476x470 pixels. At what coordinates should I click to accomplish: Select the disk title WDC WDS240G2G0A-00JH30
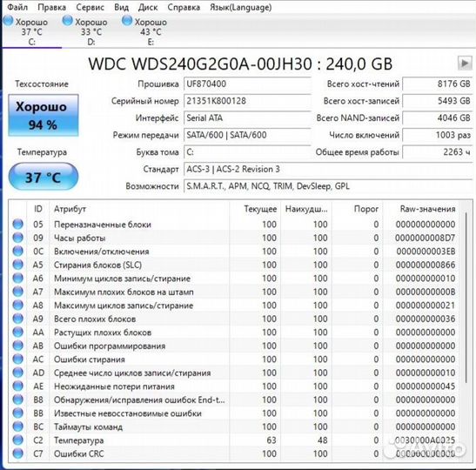pos(200,64)
